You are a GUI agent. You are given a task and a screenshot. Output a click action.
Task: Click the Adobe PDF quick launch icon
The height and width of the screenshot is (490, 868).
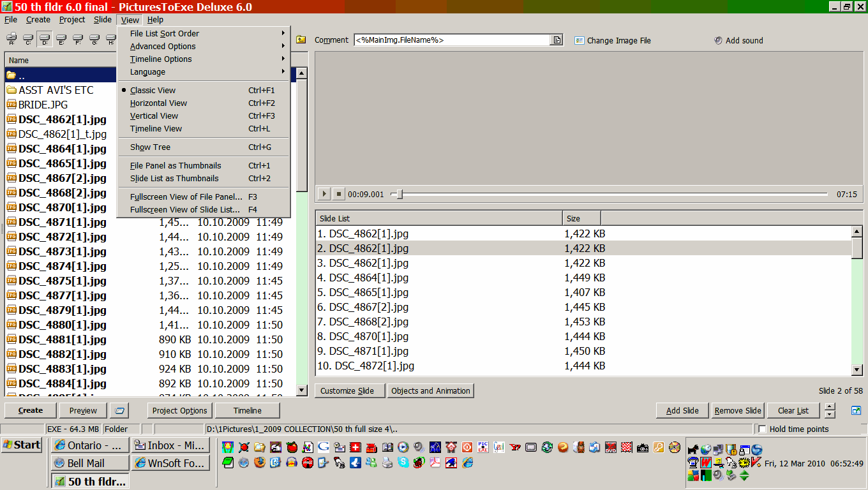[435, 463]
